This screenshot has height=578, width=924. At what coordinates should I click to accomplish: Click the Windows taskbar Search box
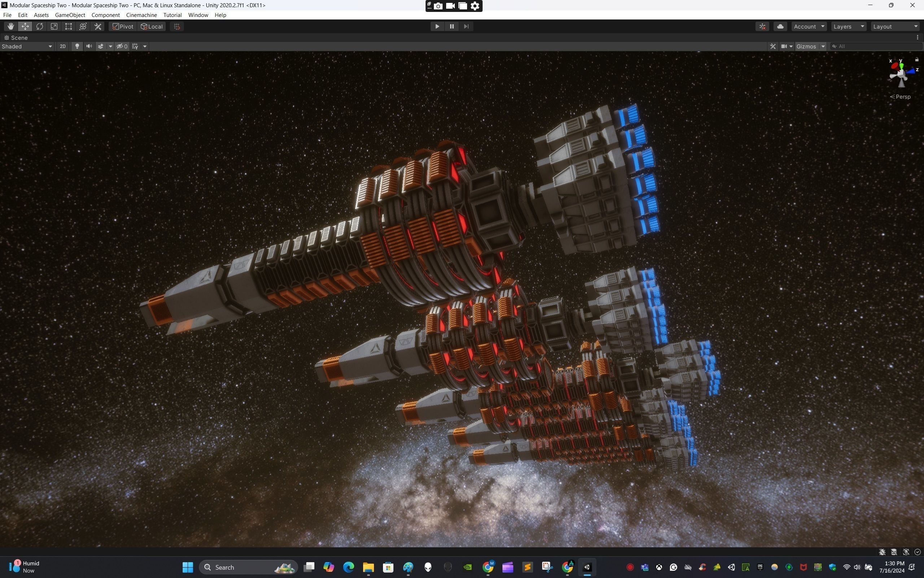click(248, 567)
